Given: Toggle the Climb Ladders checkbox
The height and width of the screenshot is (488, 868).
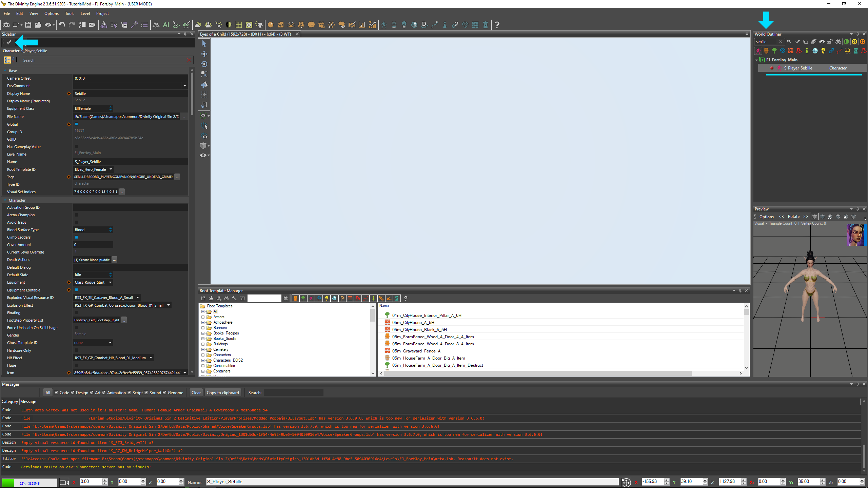Looking at the screenshot, I should 77,237.
